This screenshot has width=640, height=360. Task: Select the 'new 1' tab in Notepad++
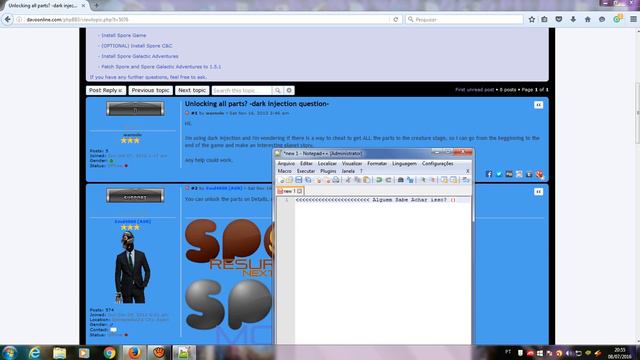coord(289,191)
